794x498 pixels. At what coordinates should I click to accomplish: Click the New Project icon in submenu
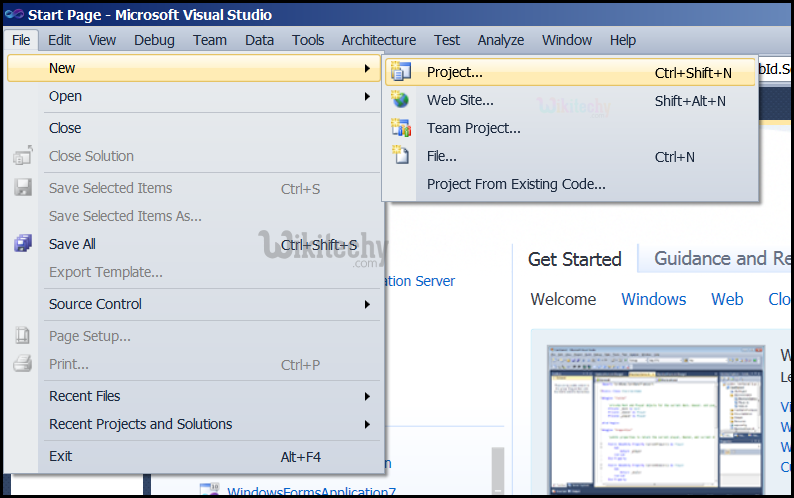tap(401, 72)
